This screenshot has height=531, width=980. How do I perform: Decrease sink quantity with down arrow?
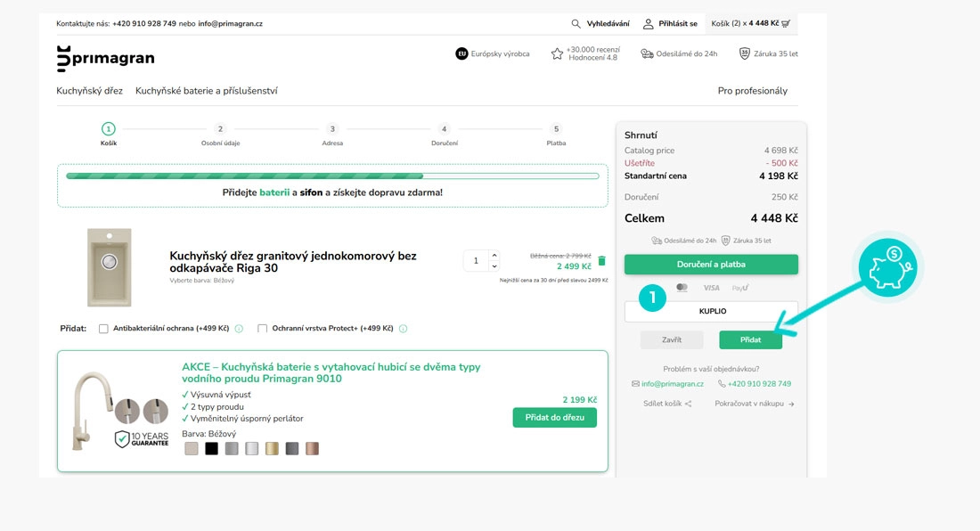[x=494, y=266]
